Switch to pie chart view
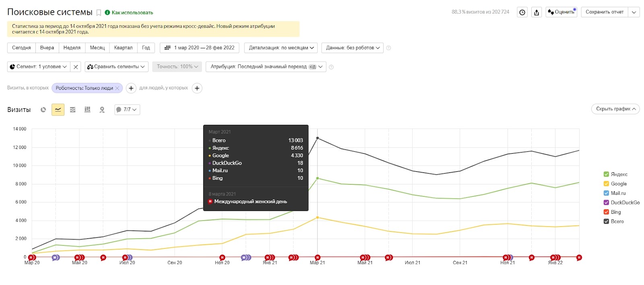 tap(43, 109)
